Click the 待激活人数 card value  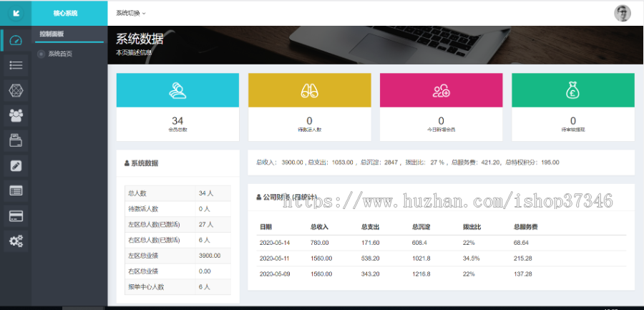(x=309, y=121)
